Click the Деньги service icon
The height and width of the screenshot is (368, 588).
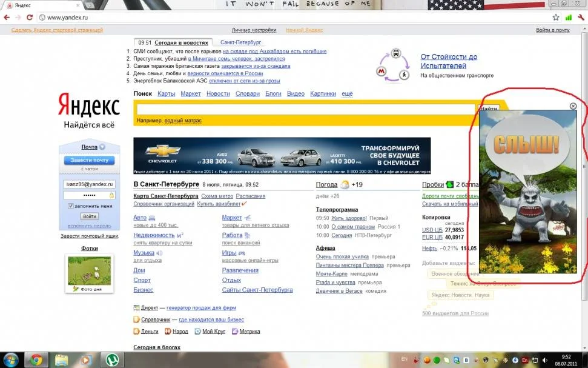pos(136,331)
